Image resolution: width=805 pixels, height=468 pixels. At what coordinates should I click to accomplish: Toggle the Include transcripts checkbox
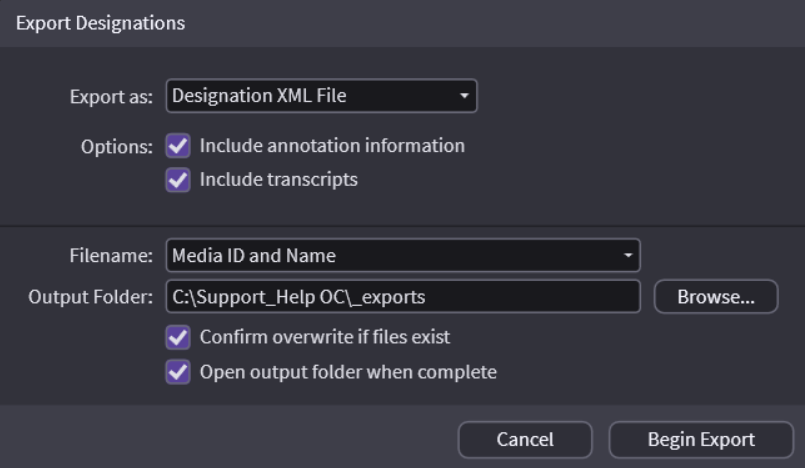click(x=178, y=180)
